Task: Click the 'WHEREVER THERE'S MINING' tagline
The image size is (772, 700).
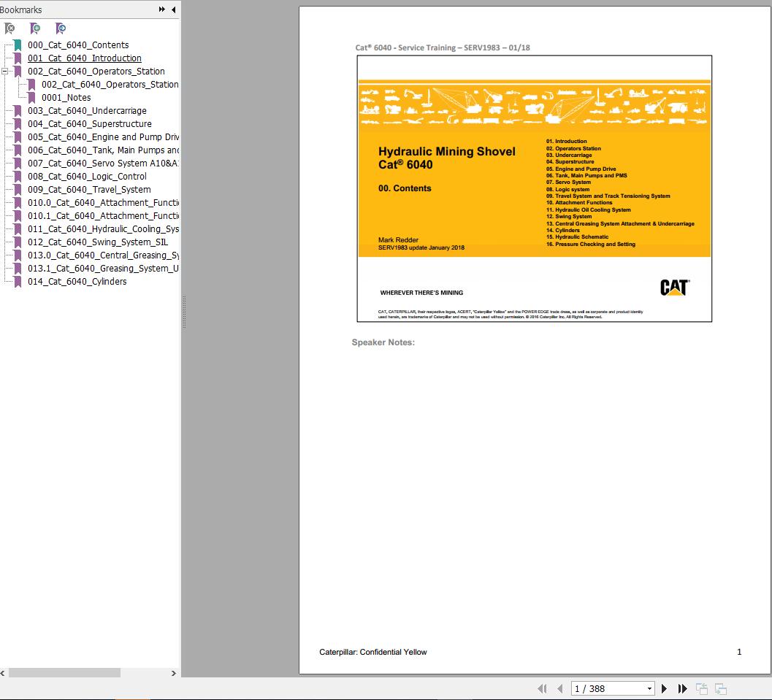Action: pyautogui.click(x=421, y=293)
